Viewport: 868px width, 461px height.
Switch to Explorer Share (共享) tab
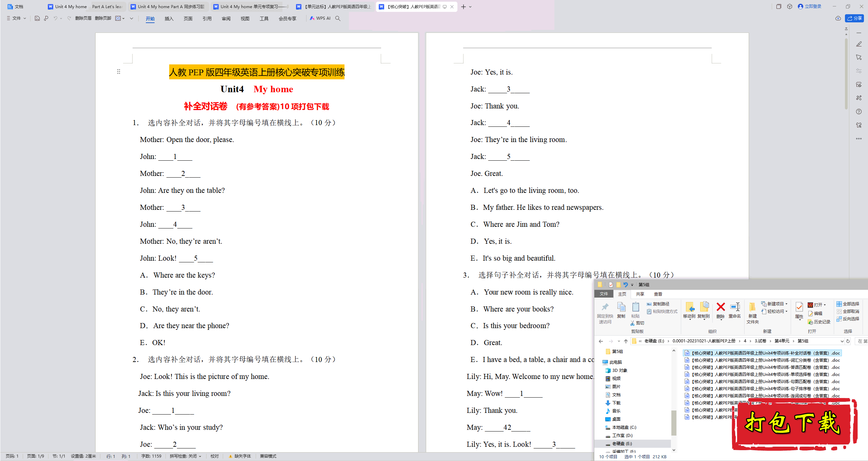click(640, 294)
